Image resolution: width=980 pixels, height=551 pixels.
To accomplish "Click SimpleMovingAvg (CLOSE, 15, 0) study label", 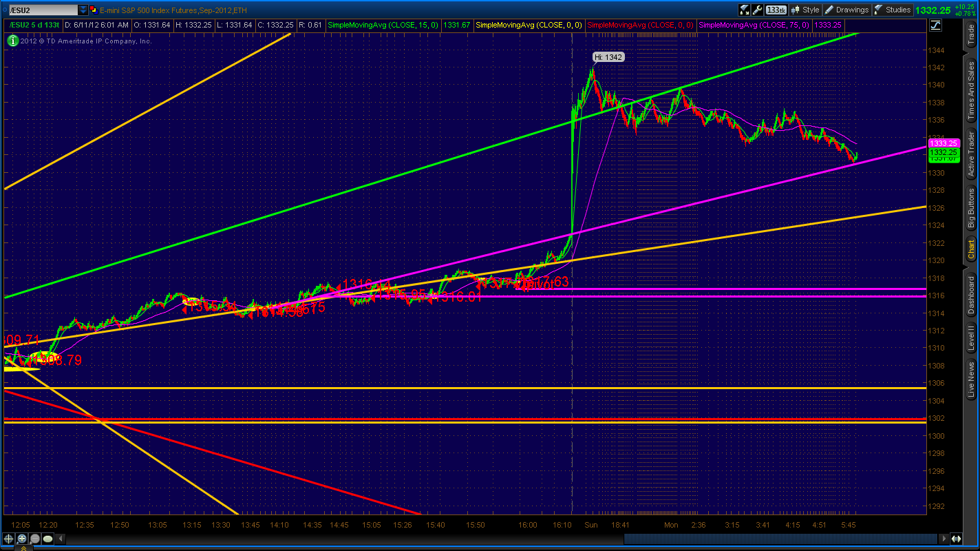I will [384, 25].
